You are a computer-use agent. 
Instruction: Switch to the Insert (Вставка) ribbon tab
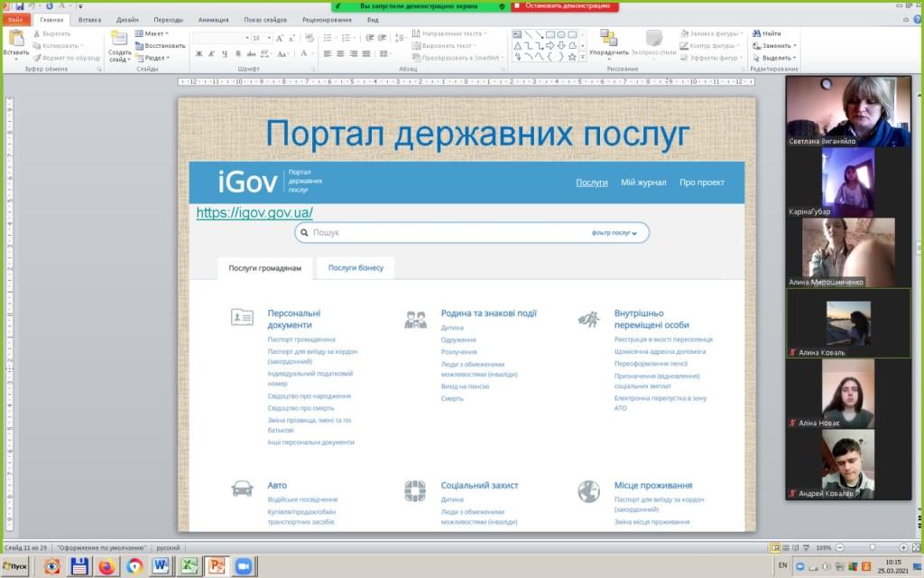(89, 19)
